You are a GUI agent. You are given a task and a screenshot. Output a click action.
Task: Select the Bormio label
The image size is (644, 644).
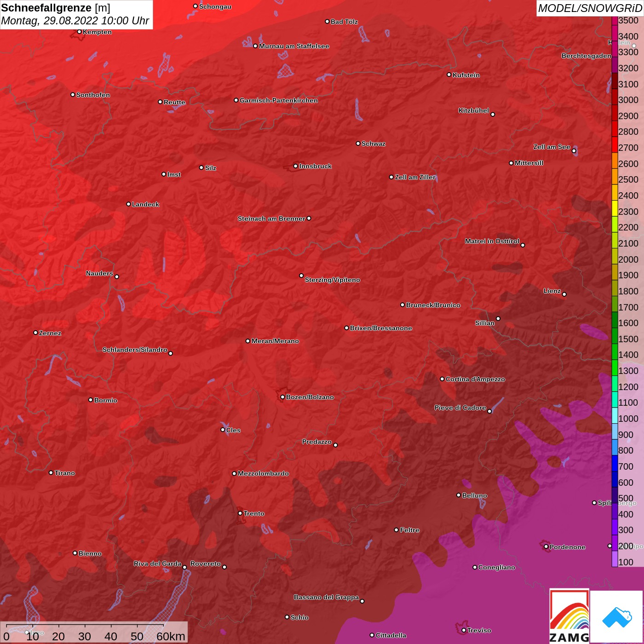106,400
